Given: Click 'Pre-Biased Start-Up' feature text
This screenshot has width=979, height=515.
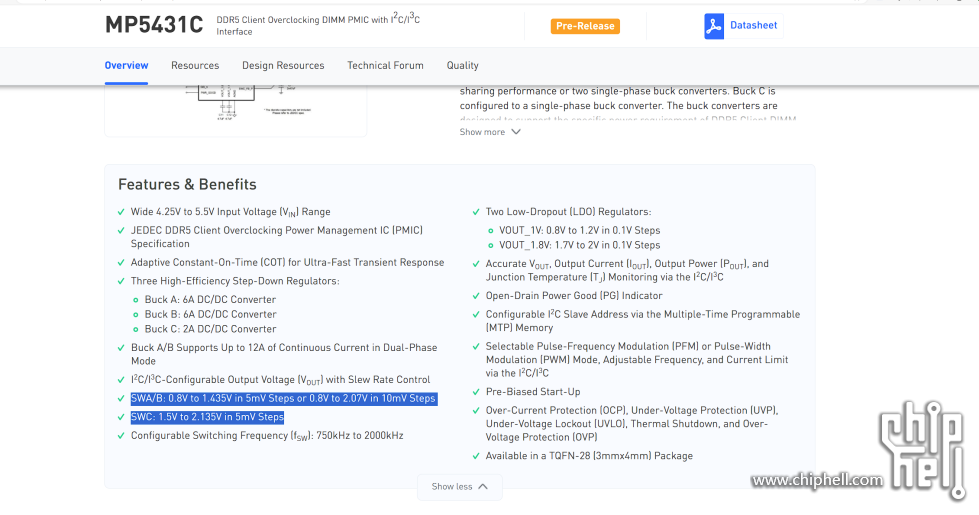Looking at the screenshot, I should (x=533, y=392).
